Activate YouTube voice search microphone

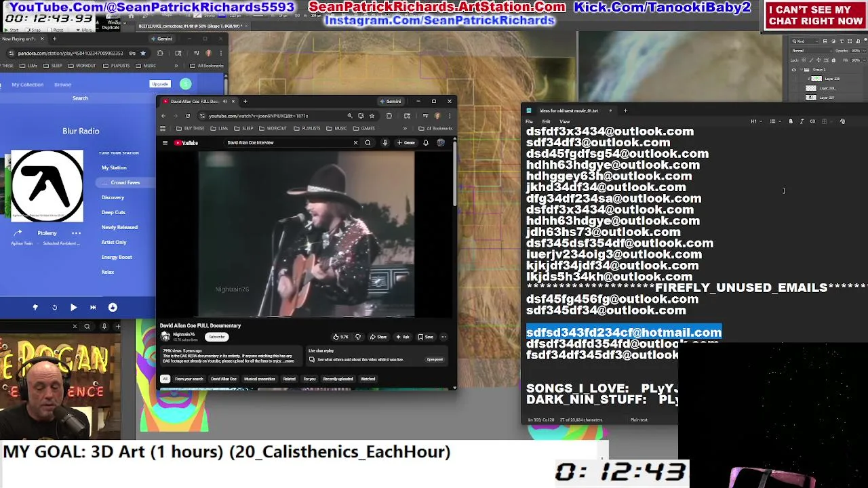(384, 142)
